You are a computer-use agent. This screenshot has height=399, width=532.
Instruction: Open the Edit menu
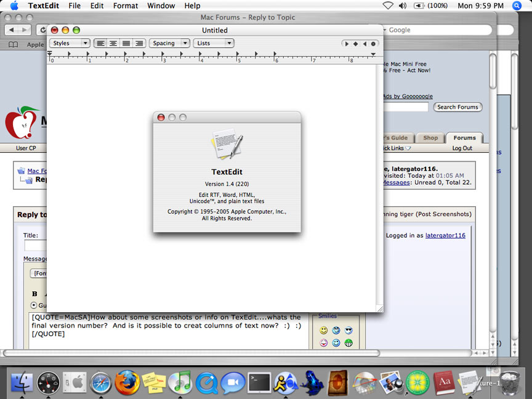pyautogui.click(x=97, y=6)
